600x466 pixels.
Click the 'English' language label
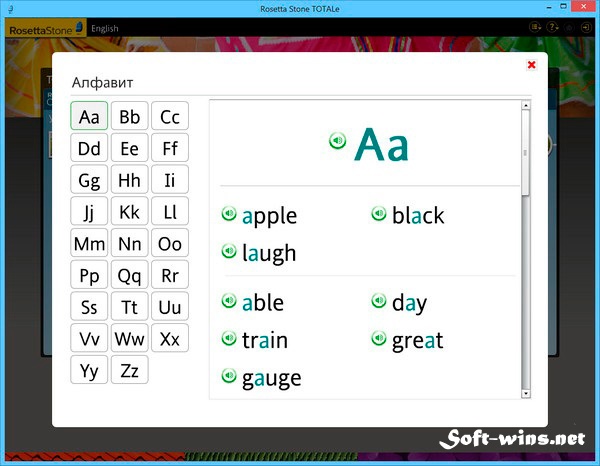[104, 28]
